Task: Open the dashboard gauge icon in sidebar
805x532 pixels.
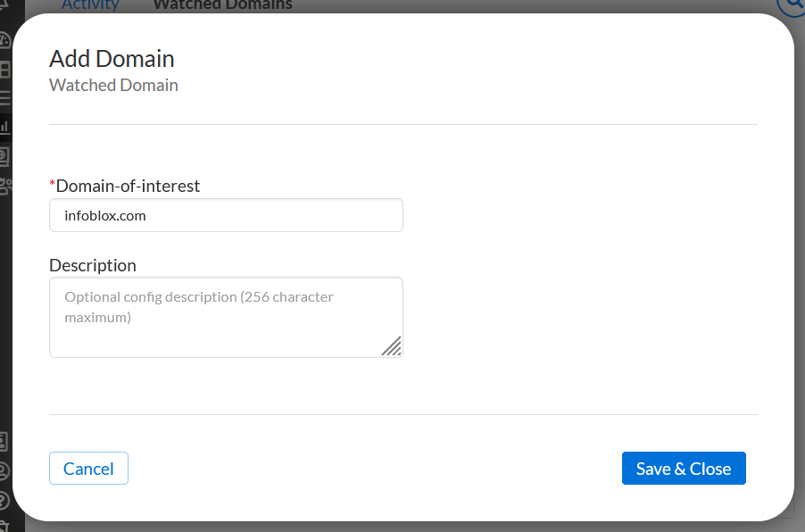Action: click(x=4, y=40)
